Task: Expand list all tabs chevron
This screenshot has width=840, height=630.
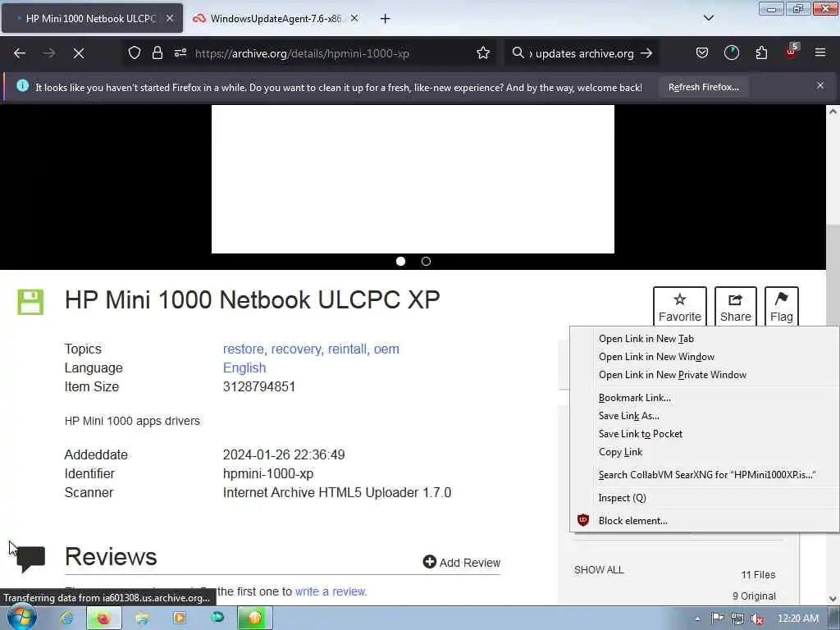Action: coord(709,18)
